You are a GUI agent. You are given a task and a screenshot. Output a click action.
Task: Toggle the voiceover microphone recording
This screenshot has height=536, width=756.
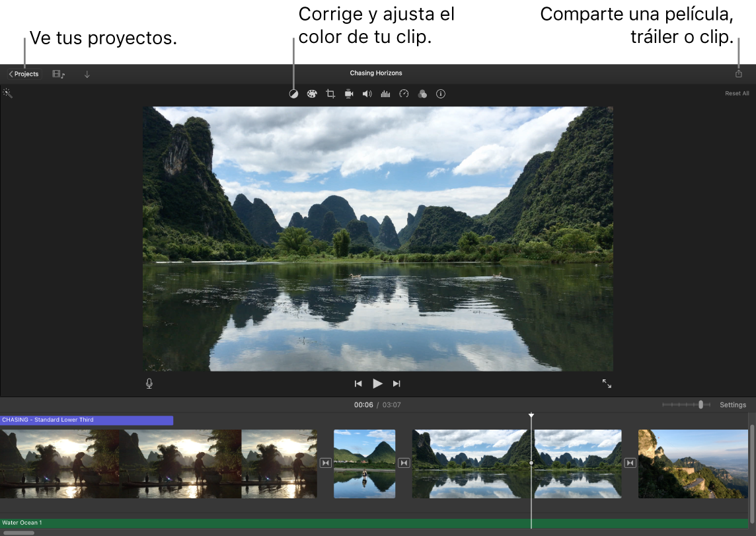tap(149, 383)
